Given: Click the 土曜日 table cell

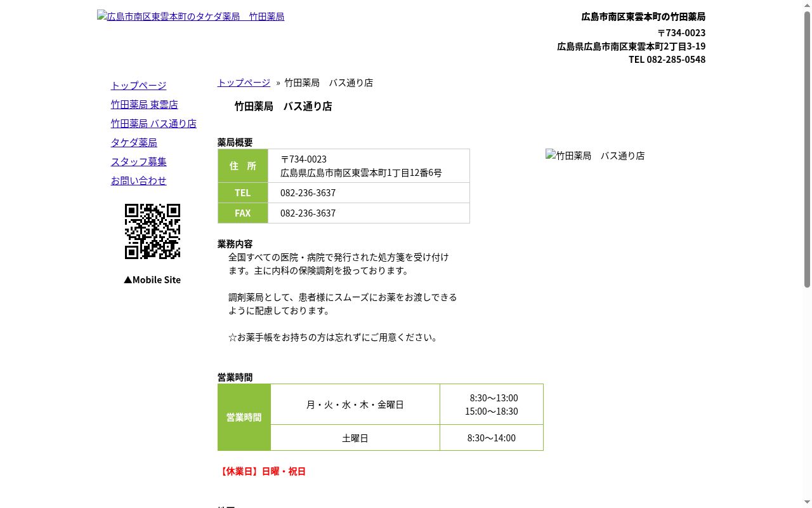Looking at the screenshot, I should click(x=355, y=438).
